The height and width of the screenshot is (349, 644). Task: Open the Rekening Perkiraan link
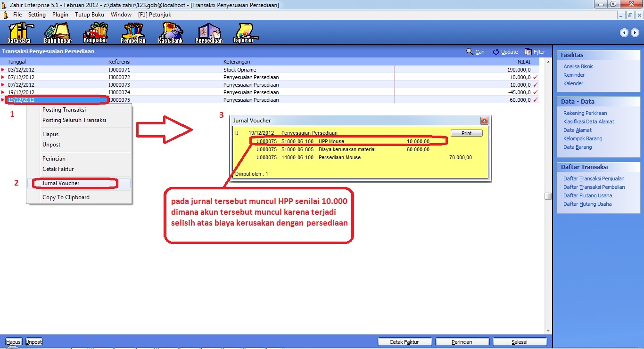pos(585,113)
